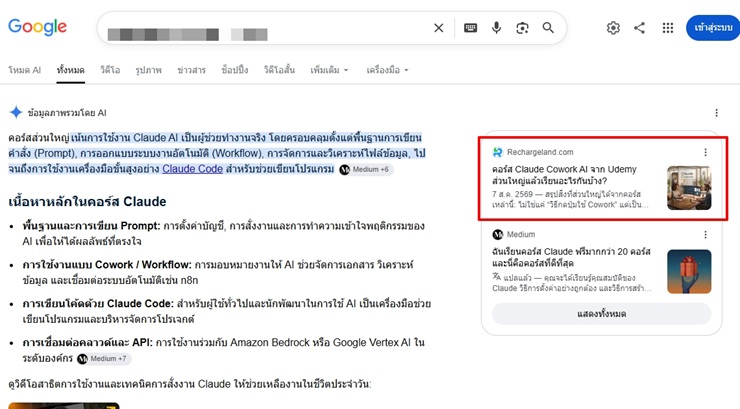Open AI overview three-dot options menu
Viewport: 740px width, 409px height.
pyautogui.click(x=716, y=113)
